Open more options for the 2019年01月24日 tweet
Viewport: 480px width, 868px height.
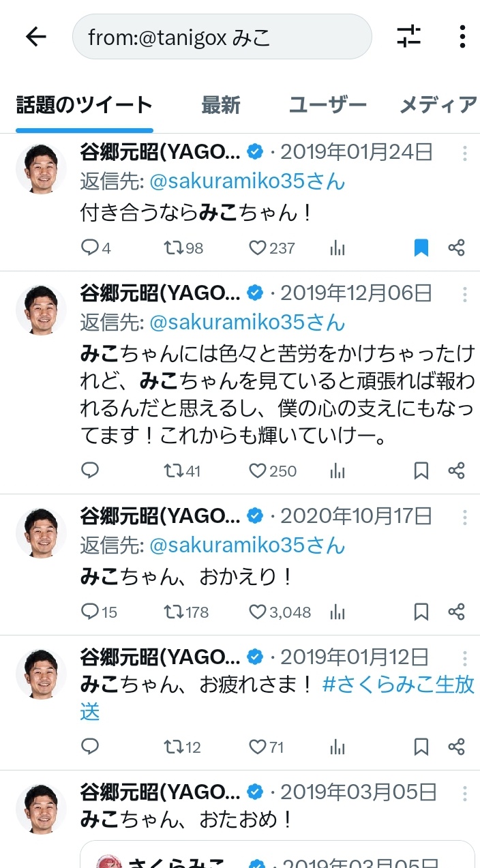point(464,153)
